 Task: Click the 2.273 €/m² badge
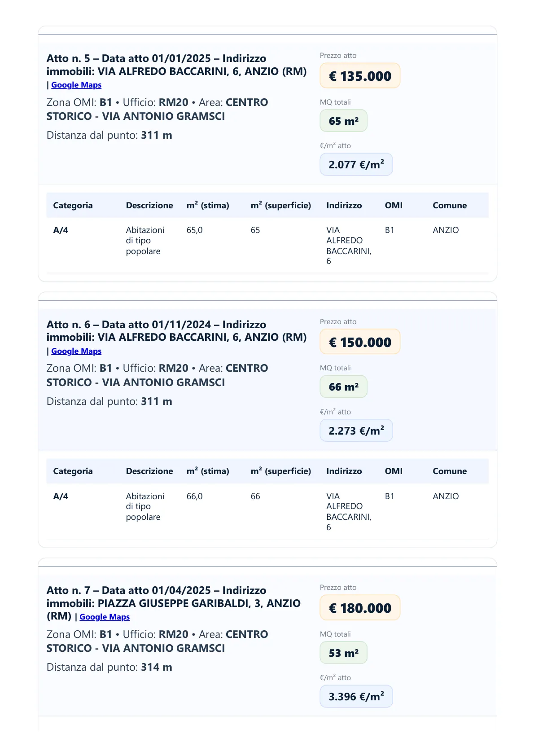coord(356,431)
